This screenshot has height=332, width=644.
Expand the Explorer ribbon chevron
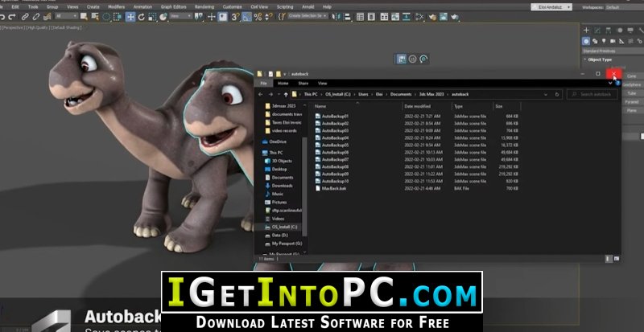610,84
